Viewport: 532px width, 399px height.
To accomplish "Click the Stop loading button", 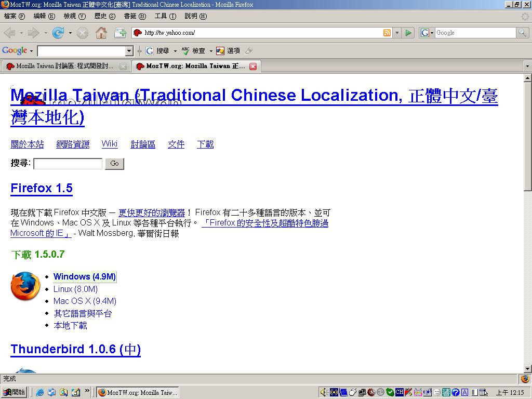I will [83, 33].
